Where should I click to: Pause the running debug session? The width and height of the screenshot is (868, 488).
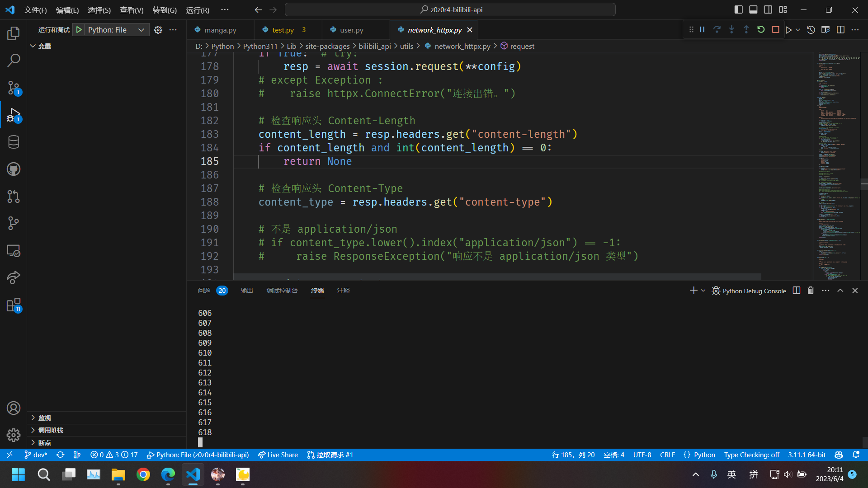(702, 29)
